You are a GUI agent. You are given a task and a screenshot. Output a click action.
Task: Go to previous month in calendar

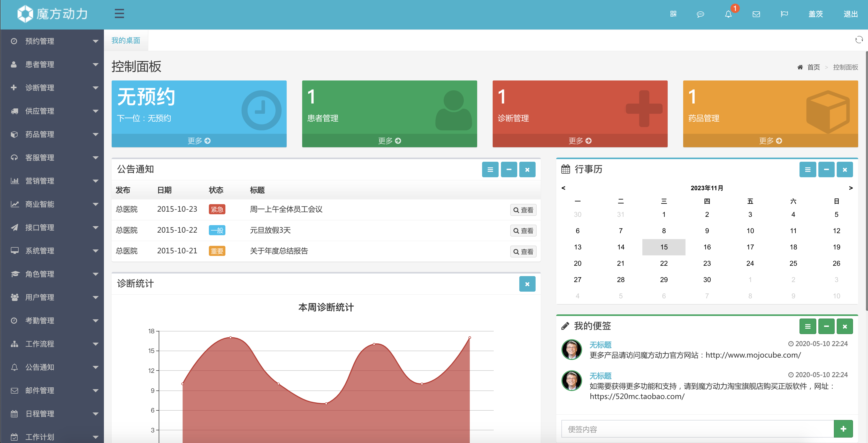point(564,188)
